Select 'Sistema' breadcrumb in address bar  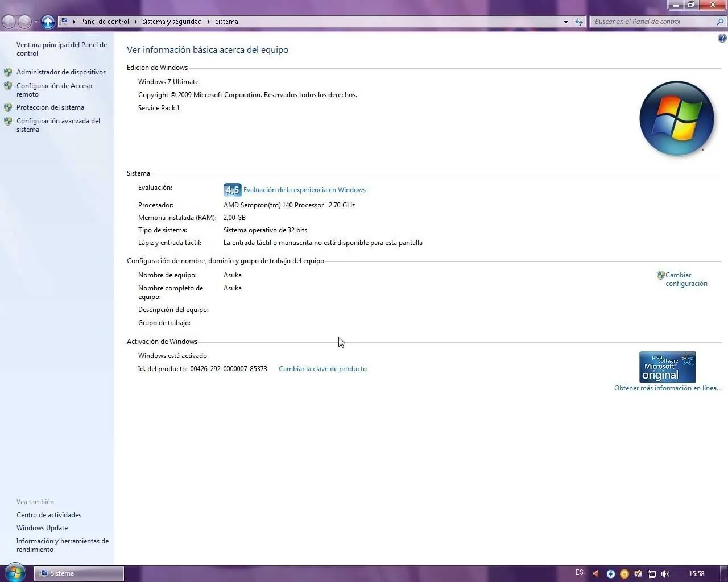point(226,22)
